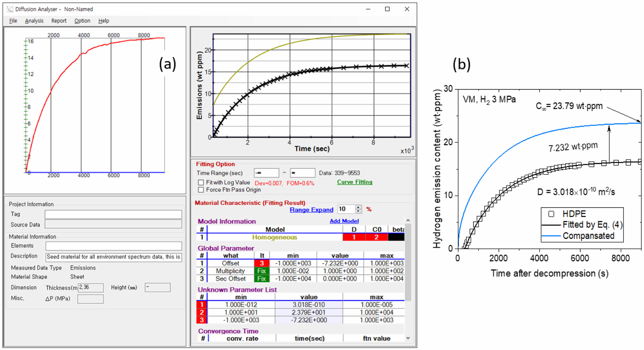
Task: Maximize the Diffusion Analyser window
Action: (x=387, y=9)
